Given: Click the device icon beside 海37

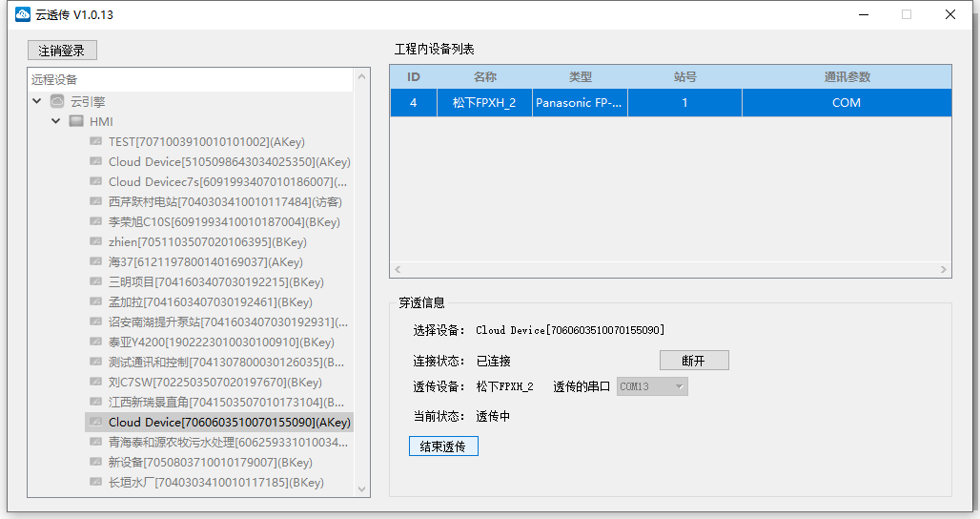Looking at the screenshot, I should [x=95, y=261].
